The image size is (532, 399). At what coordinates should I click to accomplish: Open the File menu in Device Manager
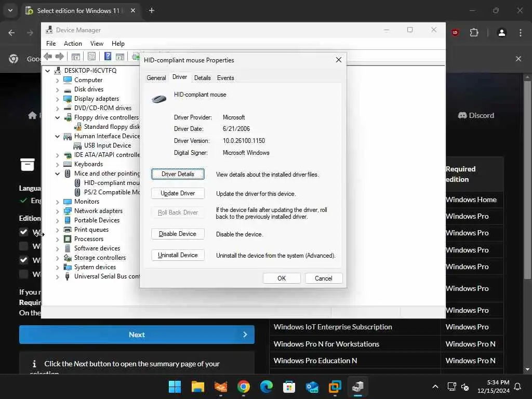coord(51,44)
